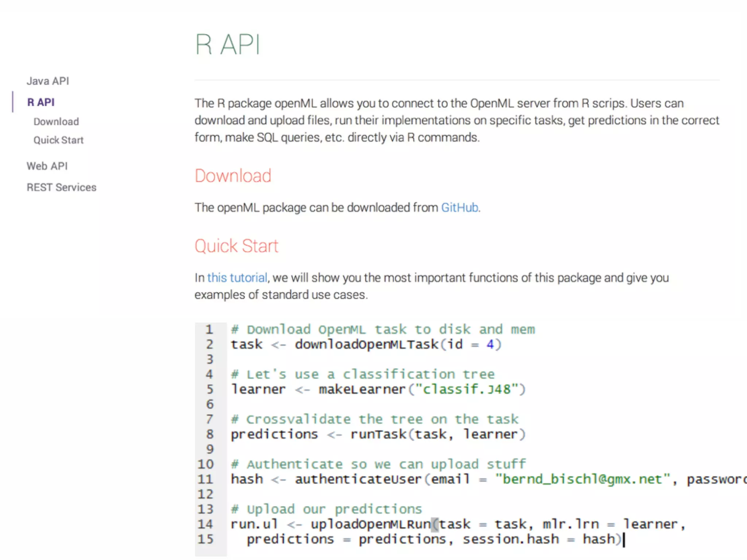Click the 'Crossvalidate the tree' comment line
The height and width of the screenshot is (560, 747).
point(374,419)
